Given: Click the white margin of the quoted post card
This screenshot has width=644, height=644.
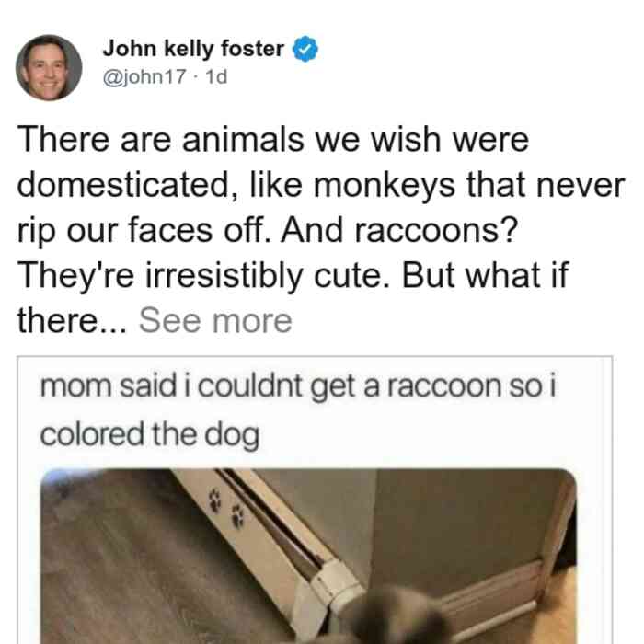Looking at the screenshot, I should point(29,534).
